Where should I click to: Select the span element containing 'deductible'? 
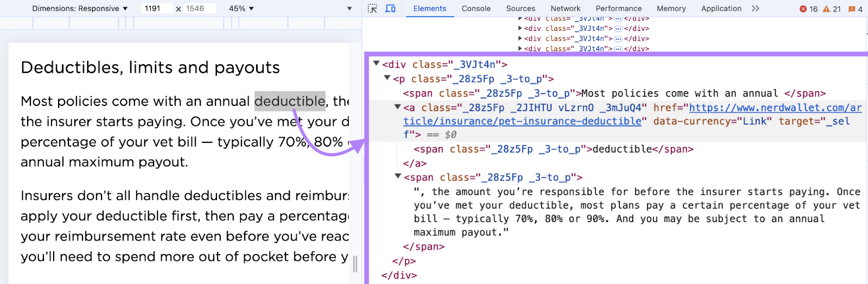(x=553, y=149)
